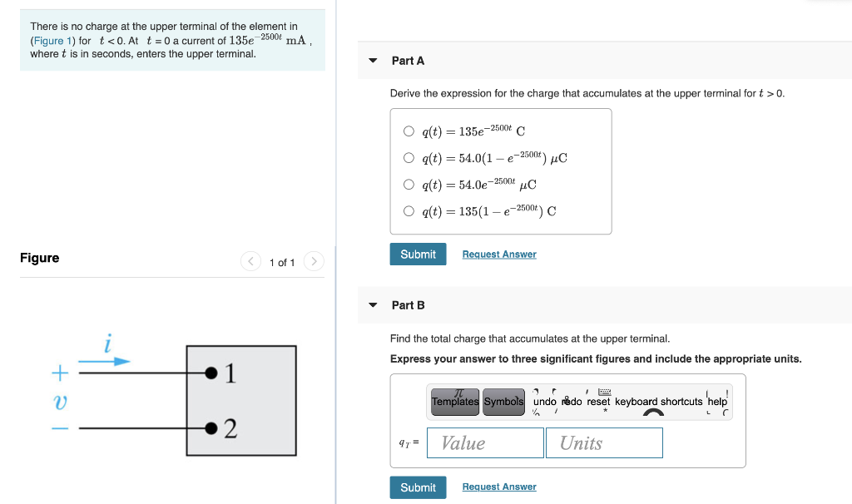Select the answer q(t) = 135e^-2500t C
852x504 pixels.
409,130
